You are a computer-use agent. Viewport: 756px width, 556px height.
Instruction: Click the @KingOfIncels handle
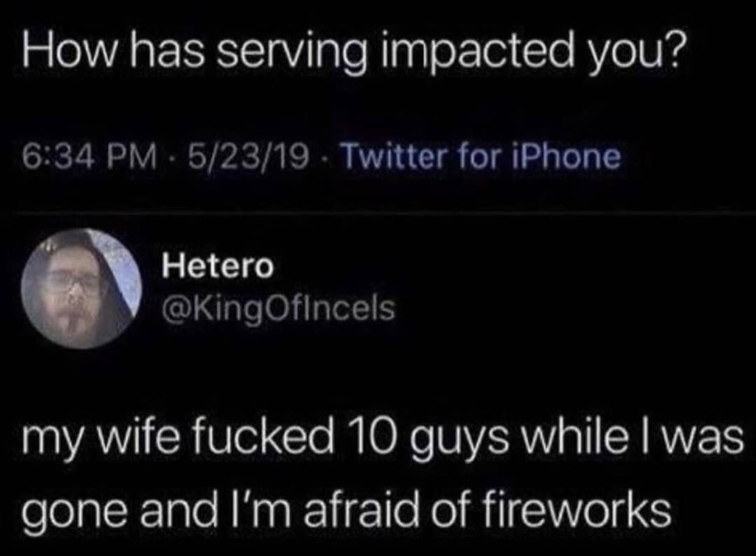pos(278,309)
